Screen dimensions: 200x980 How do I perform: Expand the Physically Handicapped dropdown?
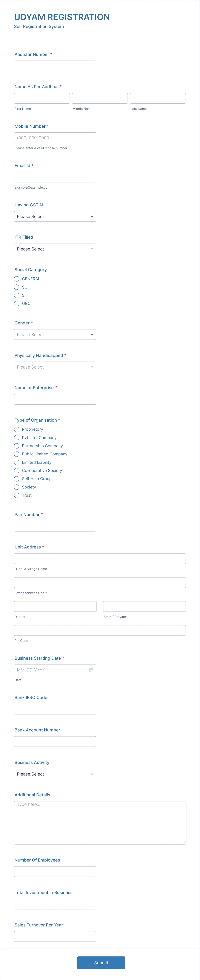(55, 367)
